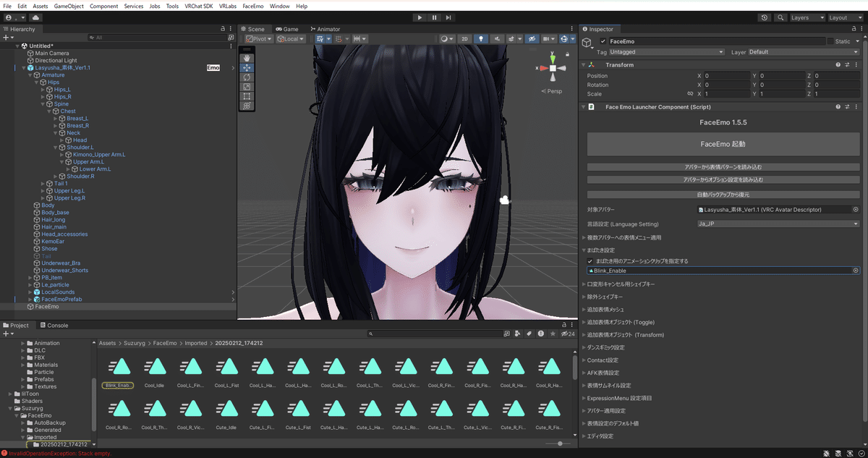
Task: Open the Tag Untagged dropdown
Action: pos(666,52)
